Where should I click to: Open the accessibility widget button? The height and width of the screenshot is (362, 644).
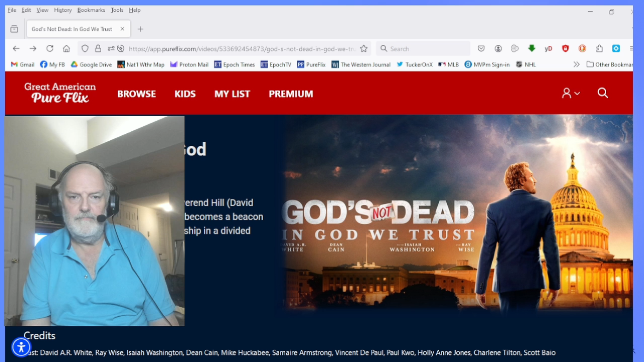click(x=21, y=347)
